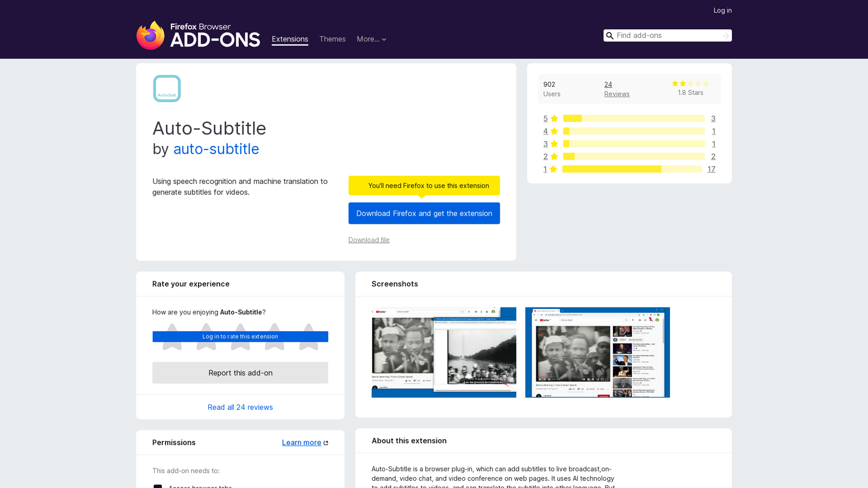Screen dimensions: 868x488
Task: Click the 5-star rating bar
Action: tap(634, 119)
